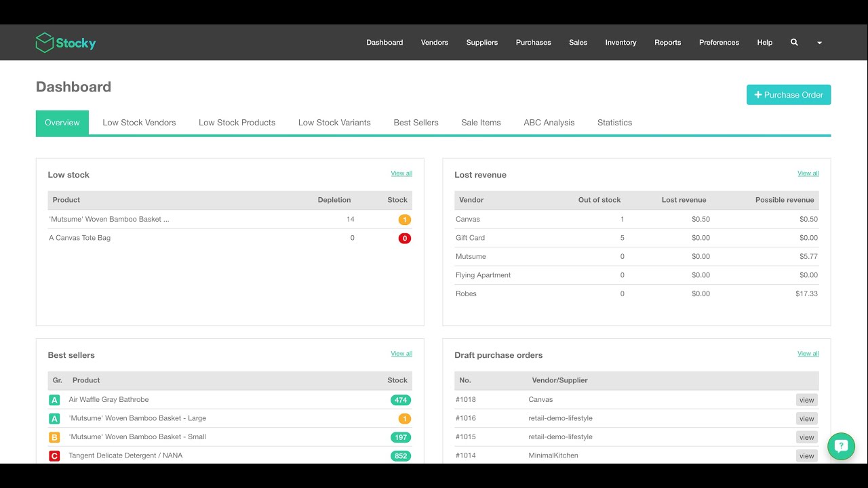View all in Best sellers panel
Viewport: 868px width, 488px height.
pyautogui.click(x=401, y=354)
